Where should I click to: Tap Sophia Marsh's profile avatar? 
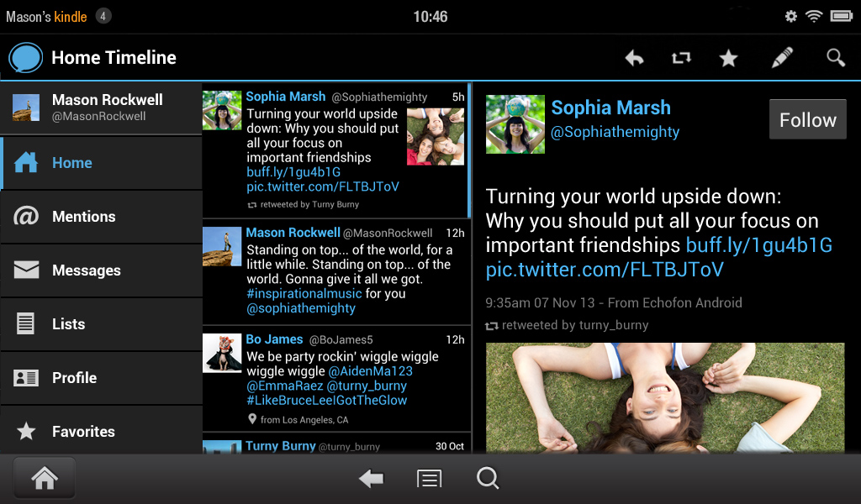515,126
